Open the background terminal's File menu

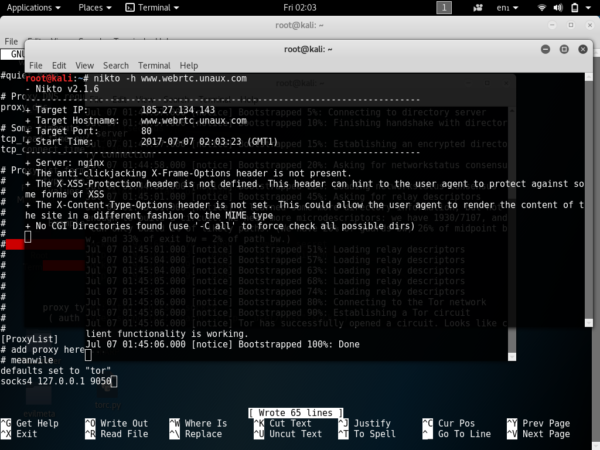click(x=11, y=42)
